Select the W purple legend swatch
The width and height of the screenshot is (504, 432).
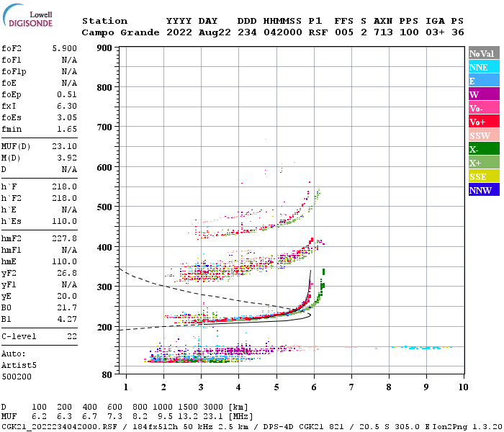[x=484, y=94]
